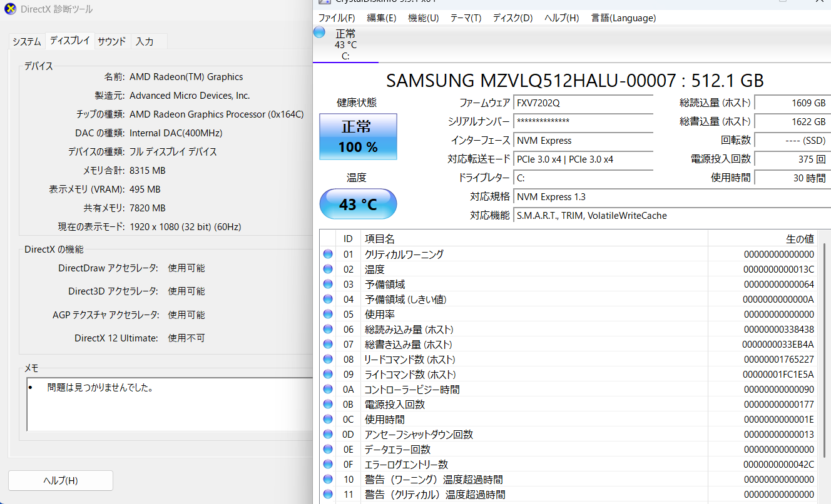The width and height of the screenshot is (831, 504).
Task: Click the raw value 0000000000013C for 温度
Action: pyautogui.click(x=778, y=270)
